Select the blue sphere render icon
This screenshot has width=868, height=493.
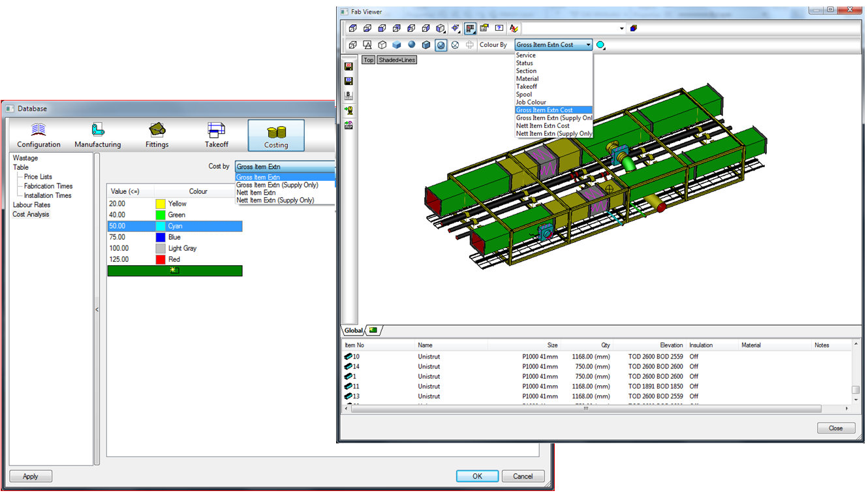(412, 44)
